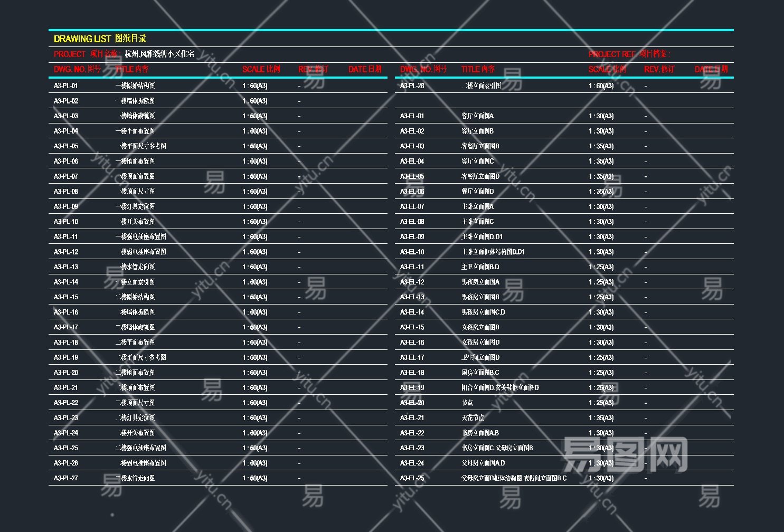Screen dimensions: 784x532
Task: Click the scale value in row A3-PL-24
Action: [255, 433]
